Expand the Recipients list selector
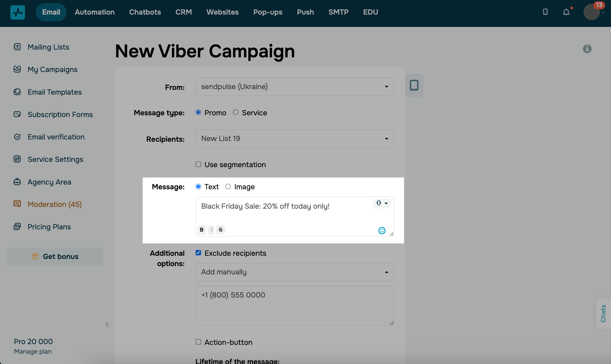The image size is (611, 364). tap(294, 138)
